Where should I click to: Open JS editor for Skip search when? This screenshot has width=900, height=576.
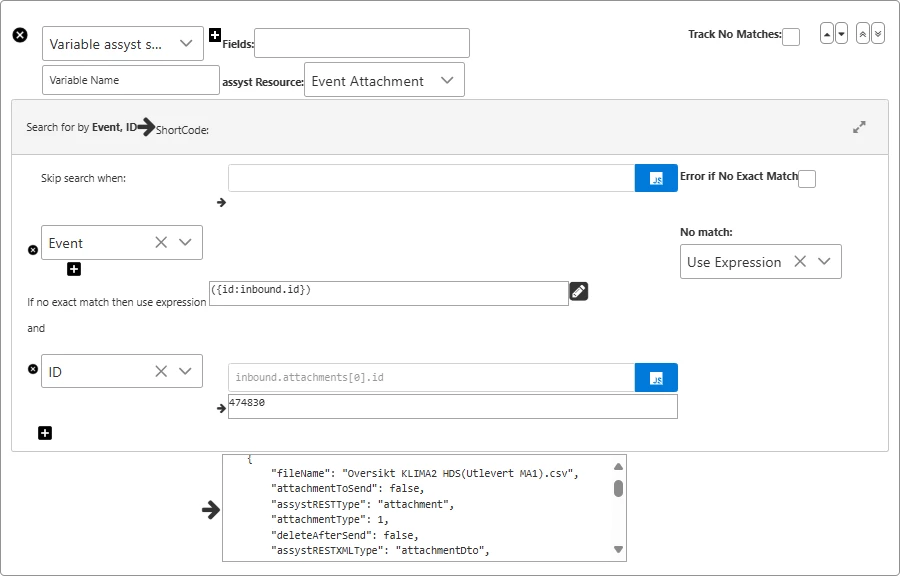click(x=656, y=178)
